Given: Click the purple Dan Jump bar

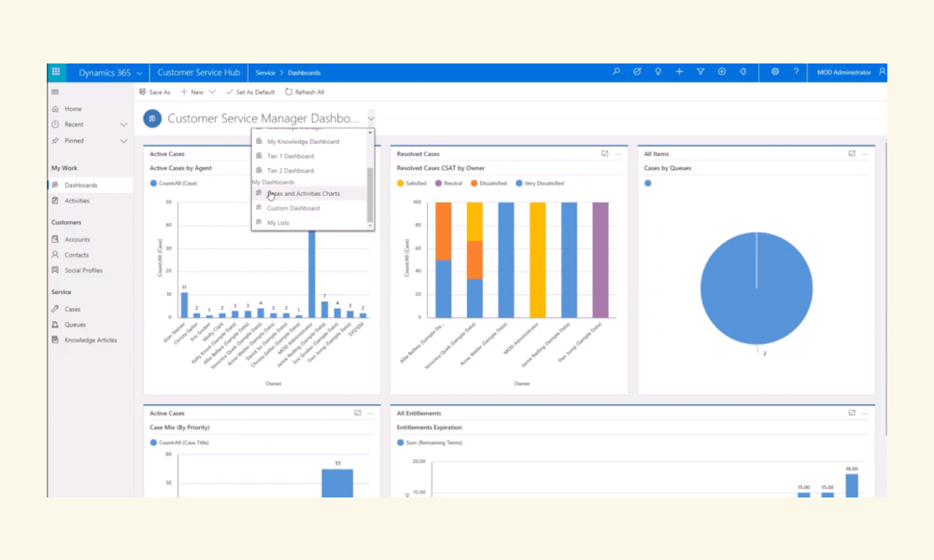Looking at the screenshot, I should coord(601,260).
